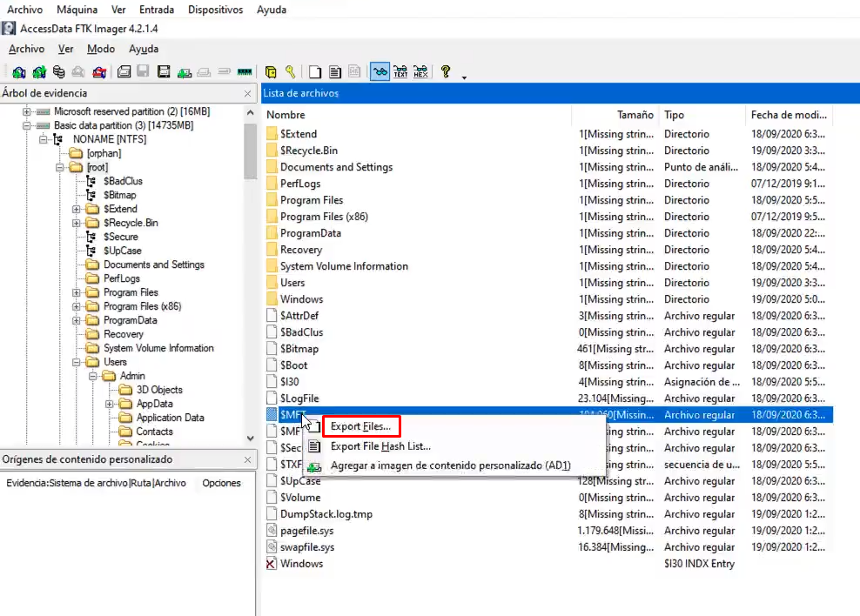Expand Microsoft reserved partition (2) node
This screenshot has width=860, height=616.
26,111
